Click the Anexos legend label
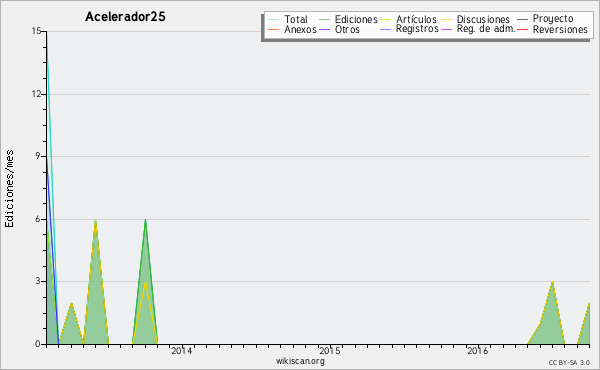 pyautogui.click(x=300, y=29)
